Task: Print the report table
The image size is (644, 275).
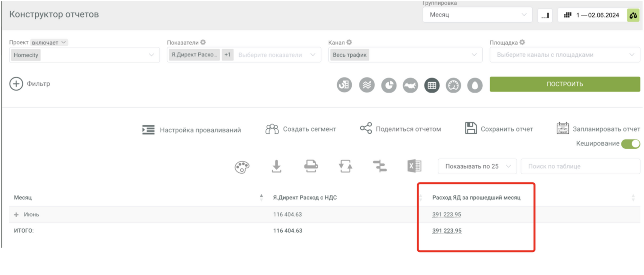Action: [x=311, y=166]
